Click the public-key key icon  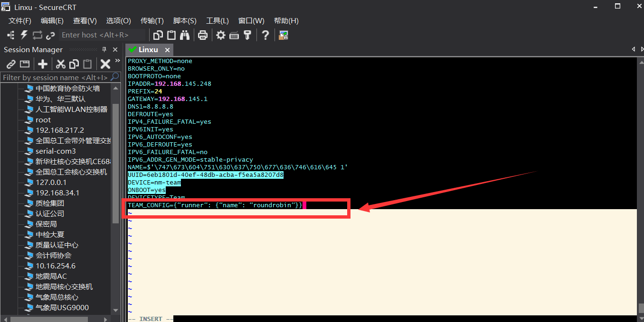(x=247, y=35)
